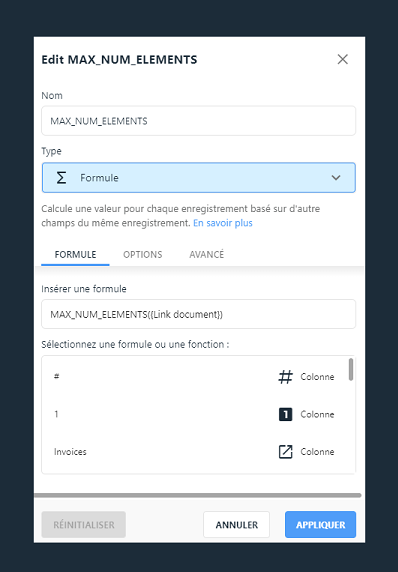Select the 1 column entry

[195, 414]
